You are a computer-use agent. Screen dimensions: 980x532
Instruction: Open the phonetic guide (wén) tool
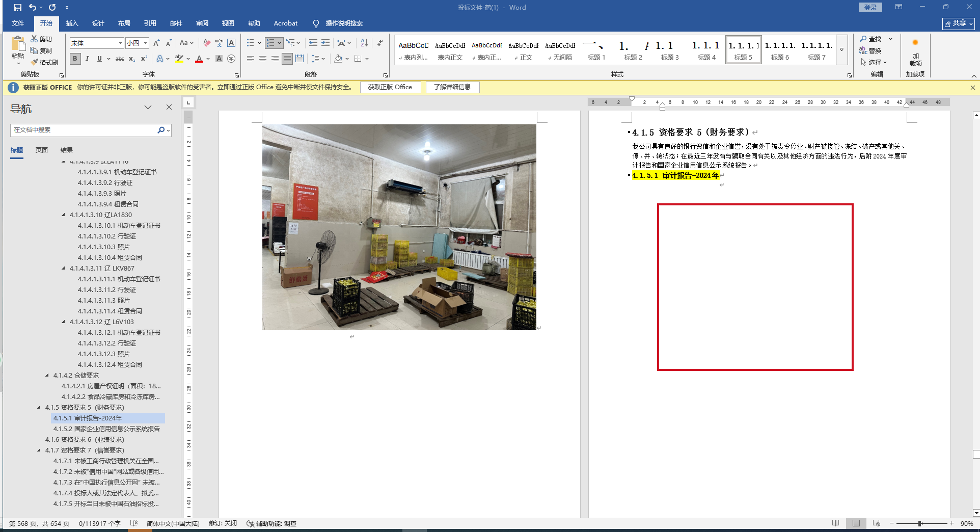coord(219,43)
